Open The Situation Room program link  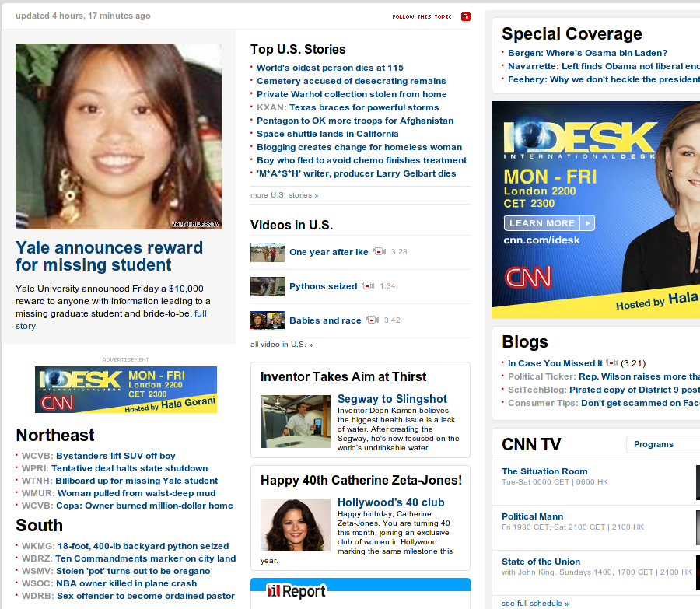tap(544, 471)
